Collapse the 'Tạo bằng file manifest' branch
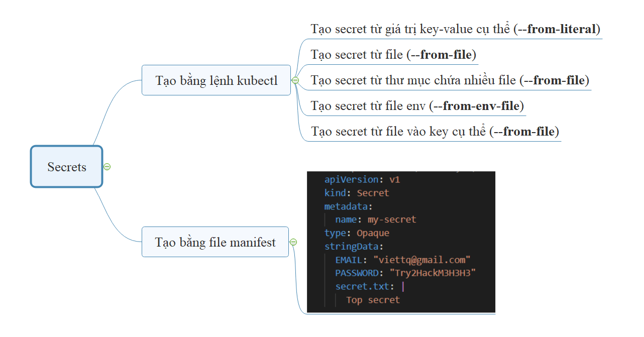 tap(293, 242)
